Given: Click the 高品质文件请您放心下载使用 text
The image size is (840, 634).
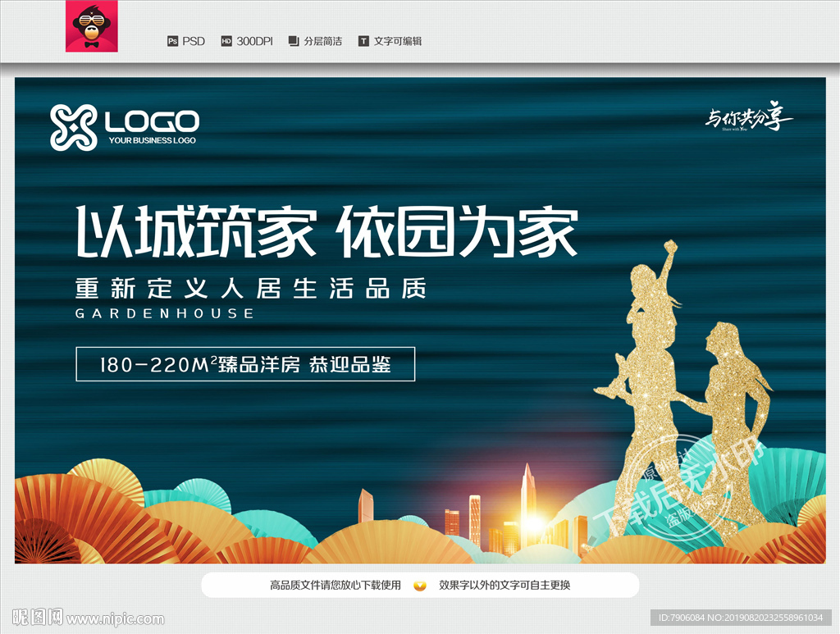Looking at the screenshot, I should pyautogui.click(x=336, y=586).
